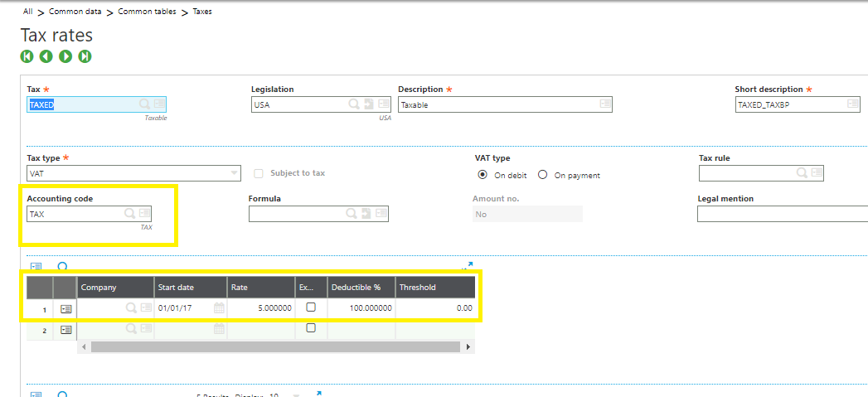
Task: Open the Start date calendar picker in row 1
Action: (x=219, y=307)
